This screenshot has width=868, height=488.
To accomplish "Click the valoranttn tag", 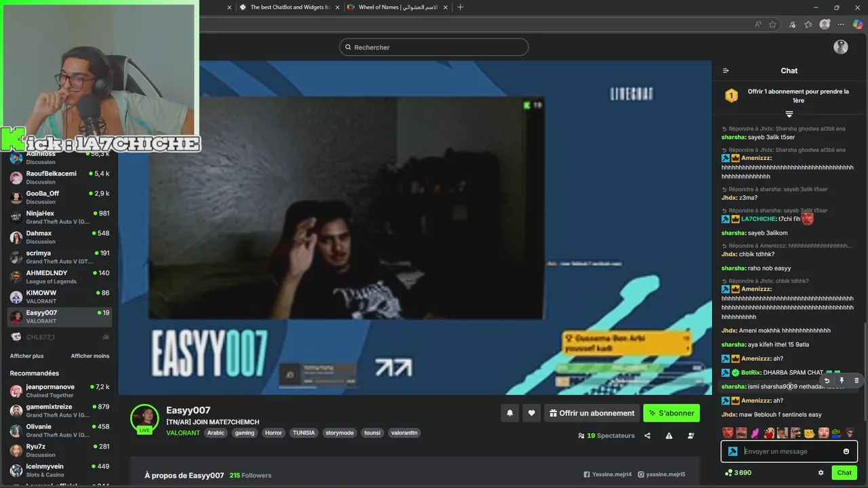I will pyautogui.click(x=404, y=432).
